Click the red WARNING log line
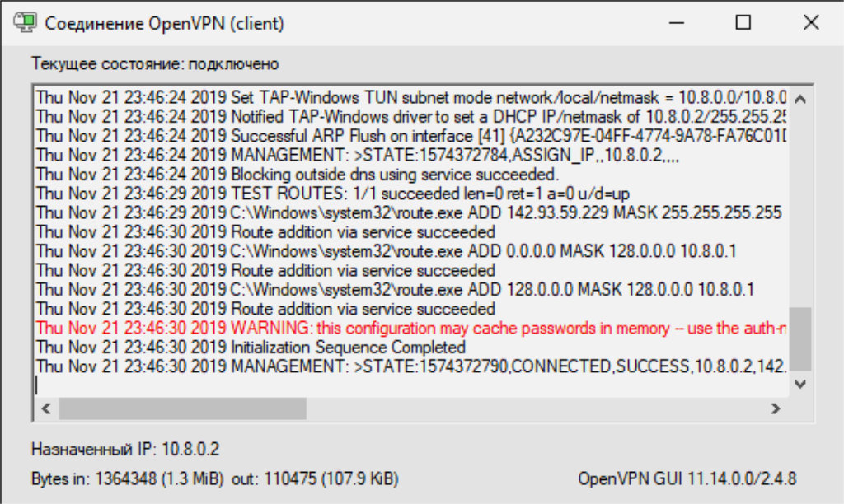844x504 pixels. pyautogui.click(x=412, y=329)
